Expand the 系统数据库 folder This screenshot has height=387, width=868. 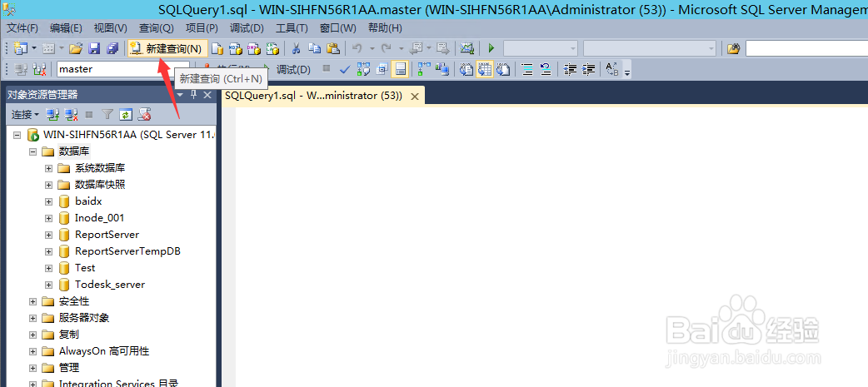[48, 168]
